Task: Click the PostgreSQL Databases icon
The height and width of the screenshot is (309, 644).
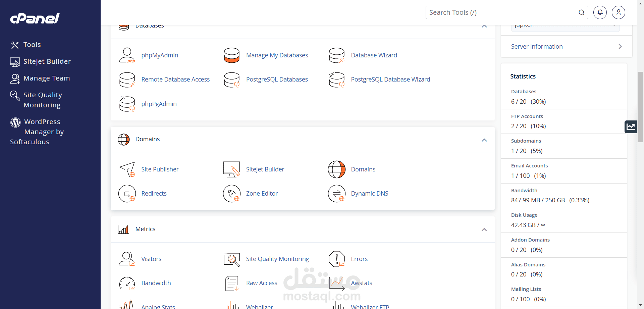Action: point(231,80)
